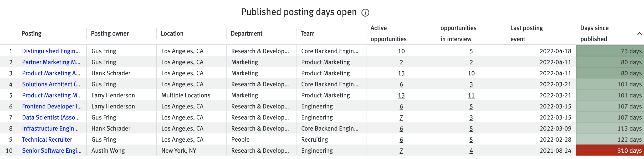
Task: Open the Frontend Developer posting
Action: click(52, 106)
